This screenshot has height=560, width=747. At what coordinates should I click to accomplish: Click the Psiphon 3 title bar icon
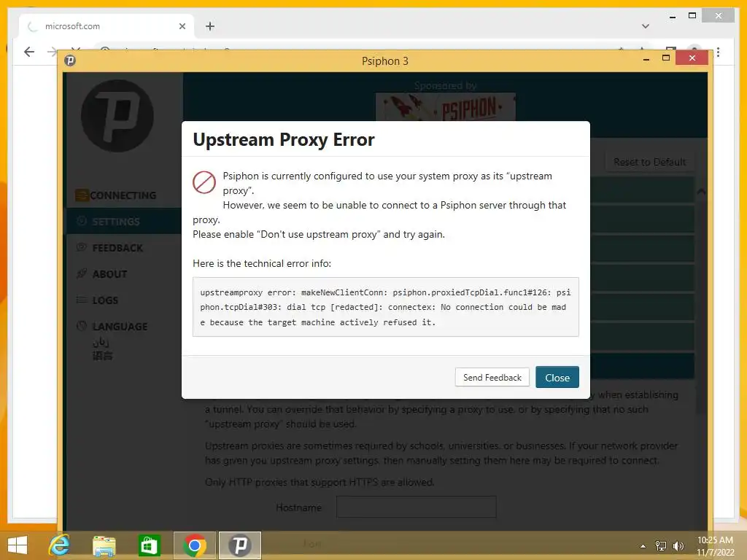click(70, 61)
